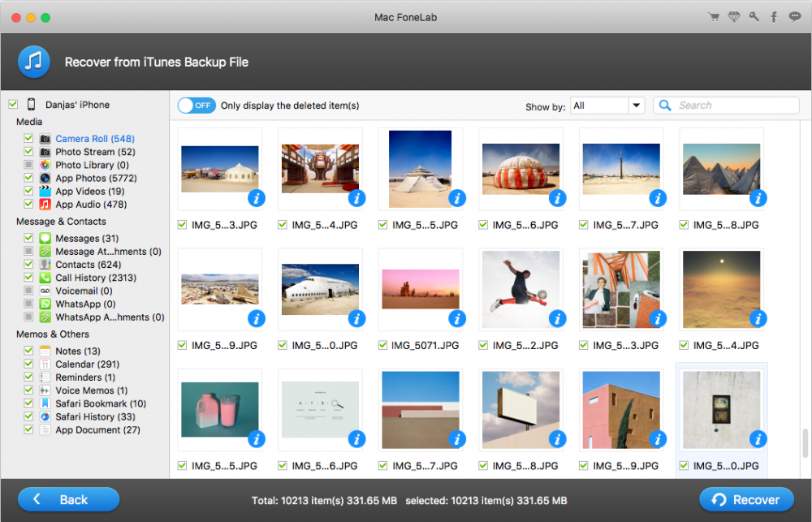Open the chat feedback bubble icon
This screenshot has height=522, width=812.
794,17
